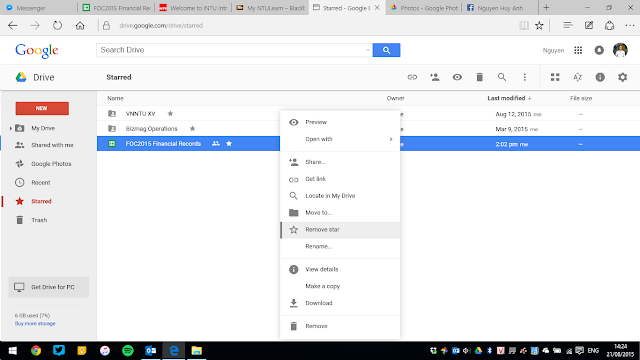This screenshot has height=360, width=640.
Task: Switch to grid view
Action: tap(555, 77)
